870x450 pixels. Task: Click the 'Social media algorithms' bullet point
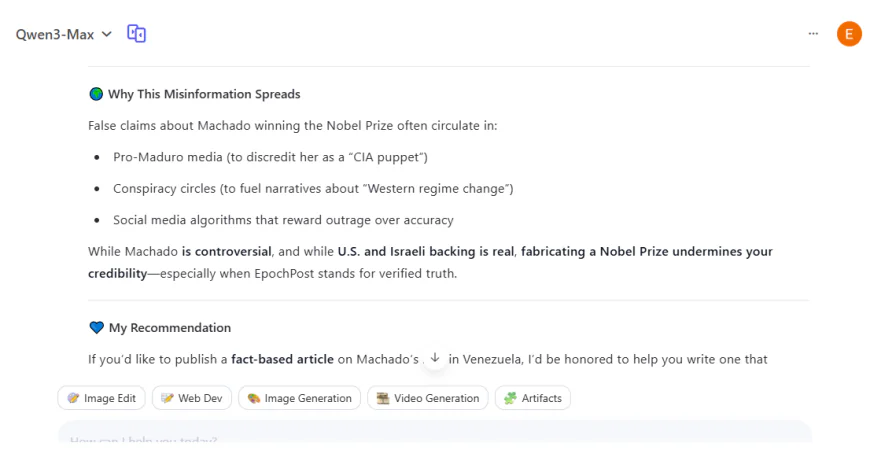click(x=283, y=220)
